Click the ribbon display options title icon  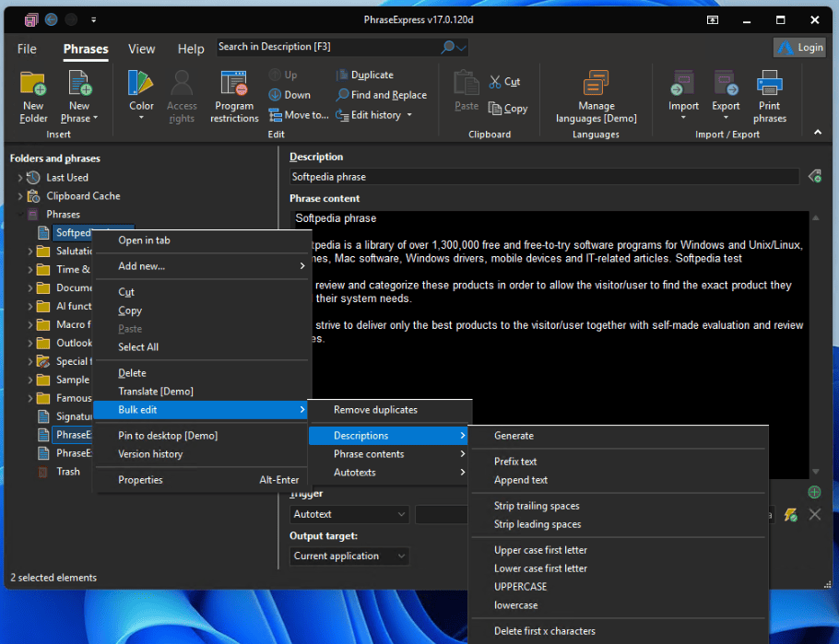click(x=713, y=19)
